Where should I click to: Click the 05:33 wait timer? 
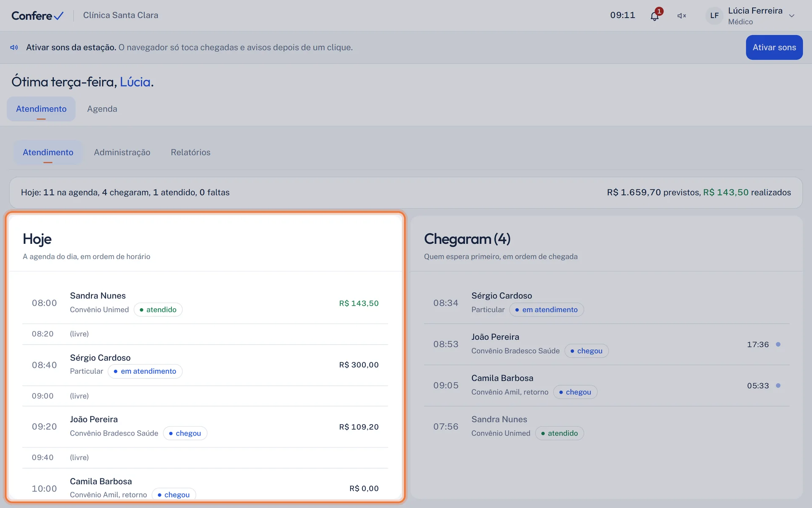coord(757,386)
